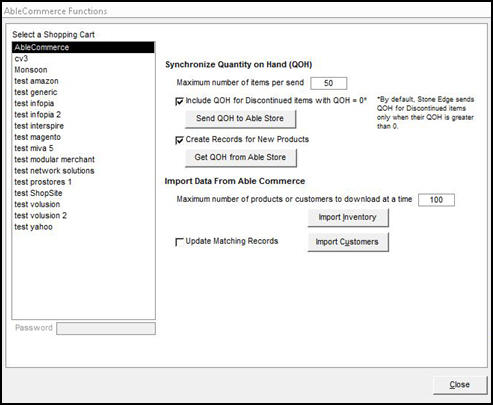Viewport: 493px width, 405px height.
Task: Select the test ShopSite cart
Action: (x=83, y=193)
